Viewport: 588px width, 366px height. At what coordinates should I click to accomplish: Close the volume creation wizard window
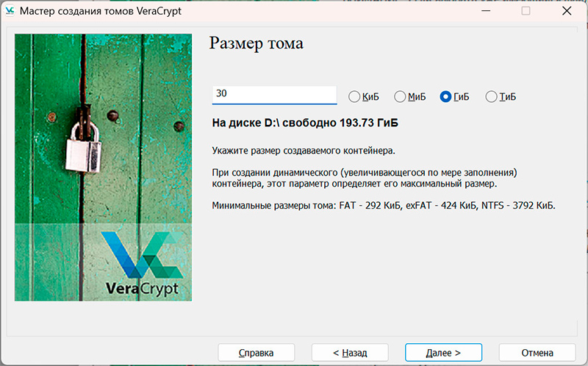(566, 11)
